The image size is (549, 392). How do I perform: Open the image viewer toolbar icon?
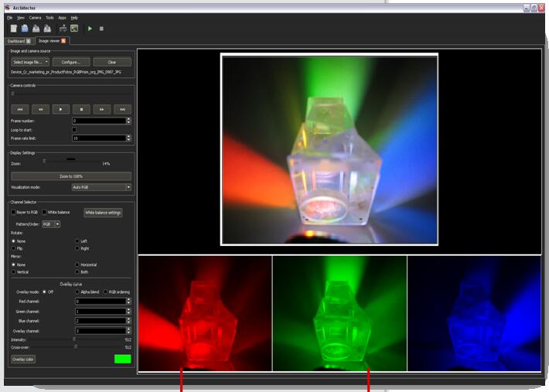coord(74,29)
